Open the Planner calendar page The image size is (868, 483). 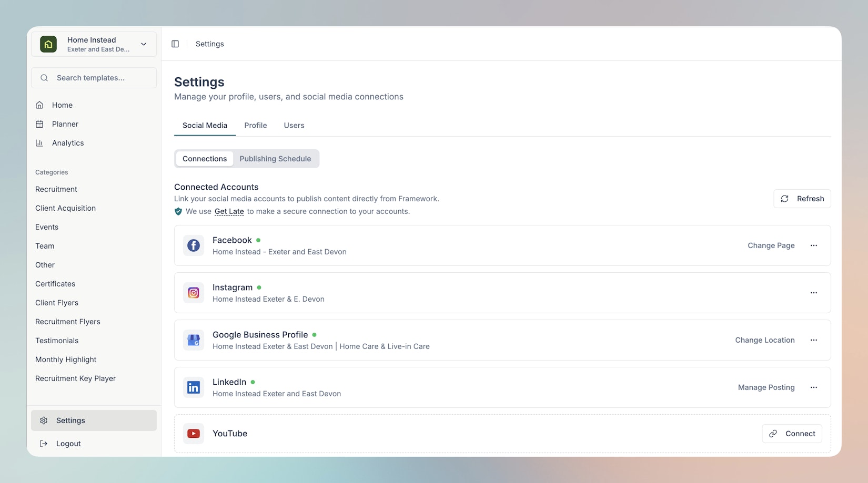tap(65, 124)
